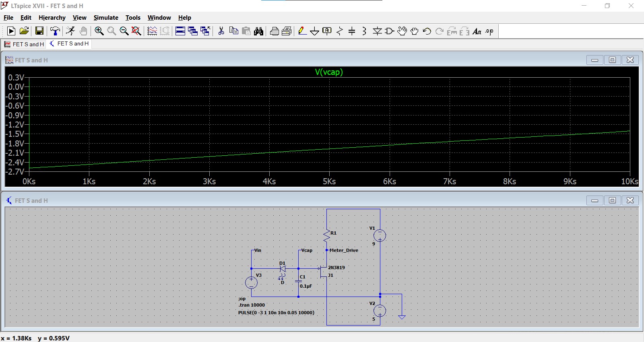Click the PULSE source parameters text
Screen dimensions: 644x342
coord(276,313)
